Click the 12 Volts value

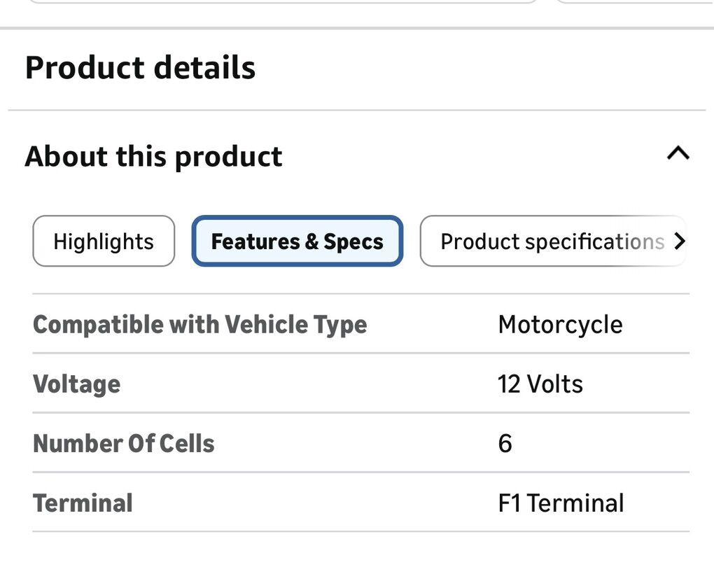tap(540, 384)
